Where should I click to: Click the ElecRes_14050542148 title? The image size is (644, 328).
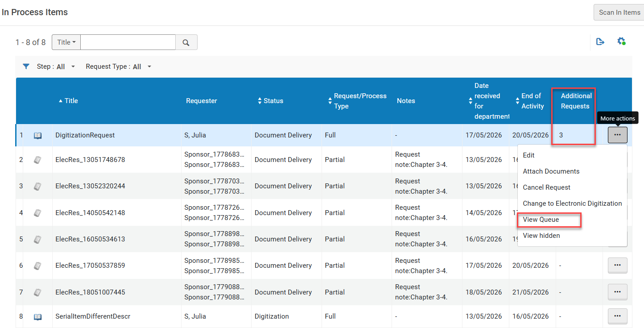click(x=90, y=213)
